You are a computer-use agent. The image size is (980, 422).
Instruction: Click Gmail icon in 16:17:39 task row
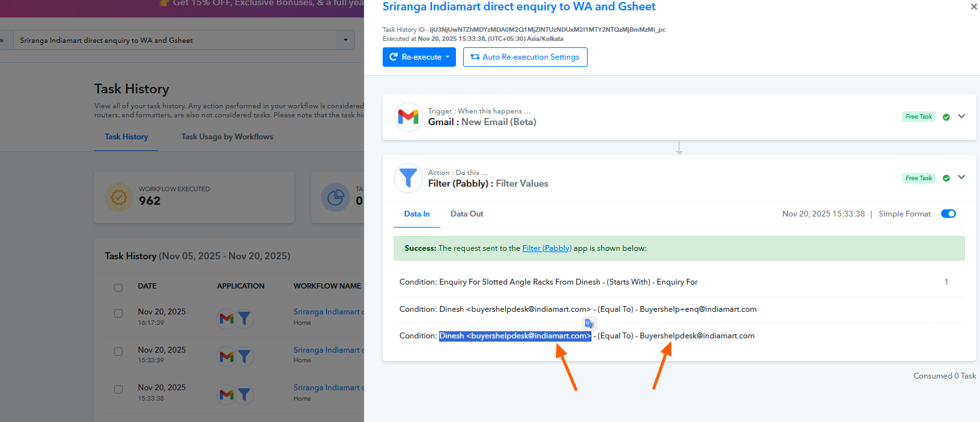tap(226, 318)
